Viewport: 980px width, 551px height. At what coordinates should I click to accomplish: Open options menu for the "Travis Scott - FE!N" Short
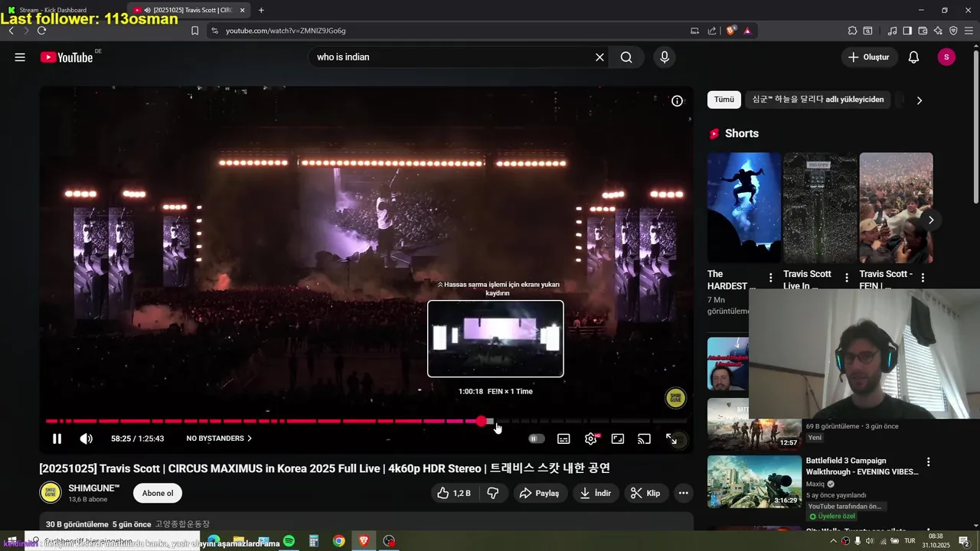[x=923, y=278]
